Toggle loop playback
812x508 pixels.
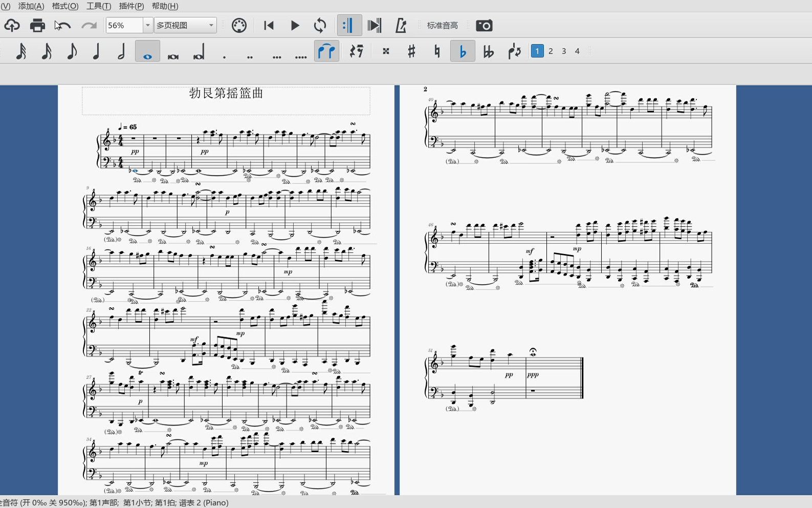320,26
